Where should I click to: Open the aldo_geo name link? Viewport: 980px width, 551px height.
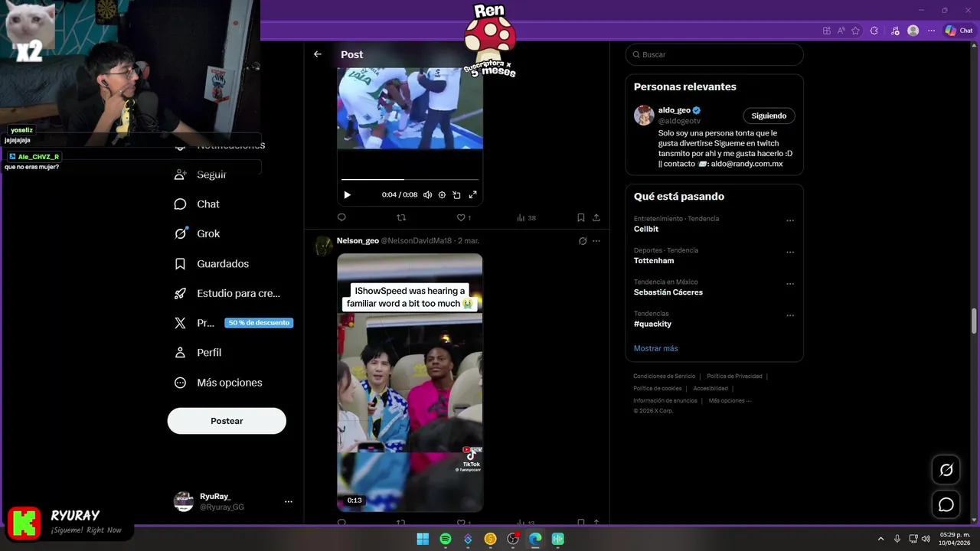pyautogui.click(x=674, y=110)
